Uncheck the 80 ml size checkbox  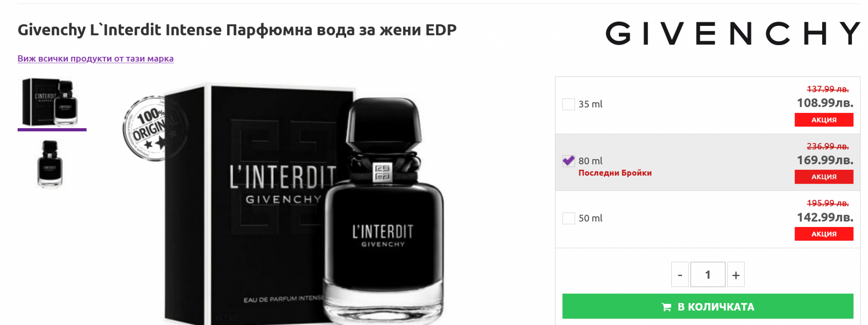click(x=568, y=161)
